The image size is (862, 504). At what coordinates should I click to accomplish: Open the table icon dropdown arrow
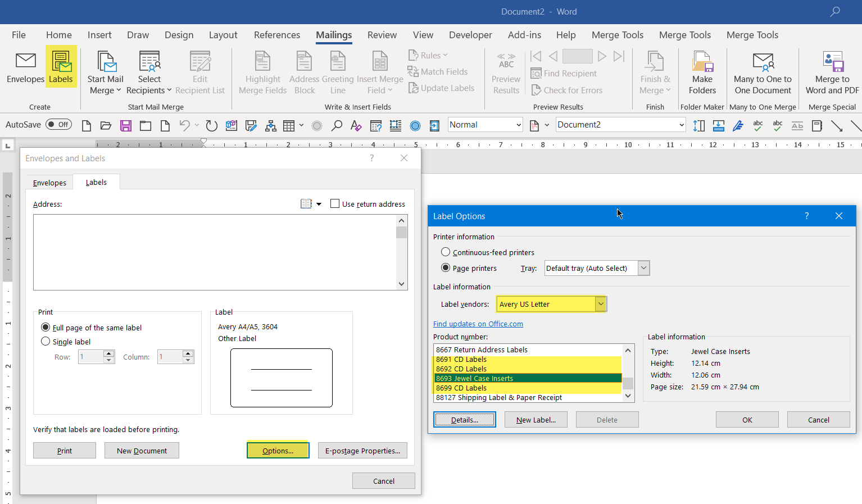302,125
